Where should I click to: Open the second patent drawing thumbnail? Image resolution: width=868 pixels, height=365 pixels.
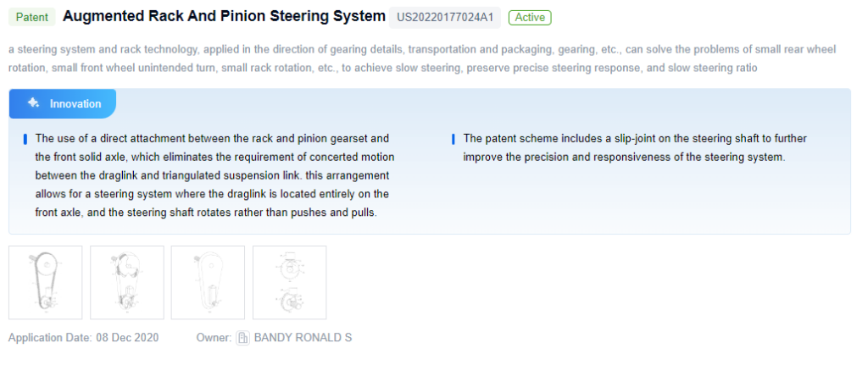(x=126, y=282)
